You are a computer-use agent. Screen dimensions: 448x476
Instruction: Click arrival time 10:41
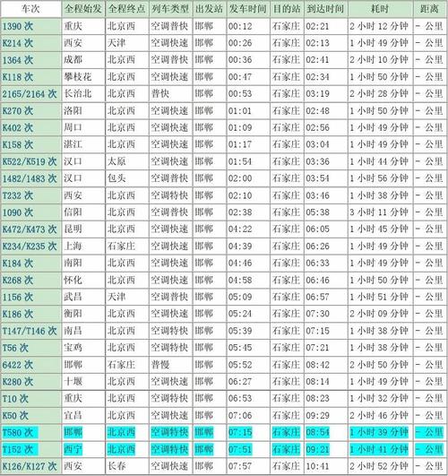pos(317,466)
